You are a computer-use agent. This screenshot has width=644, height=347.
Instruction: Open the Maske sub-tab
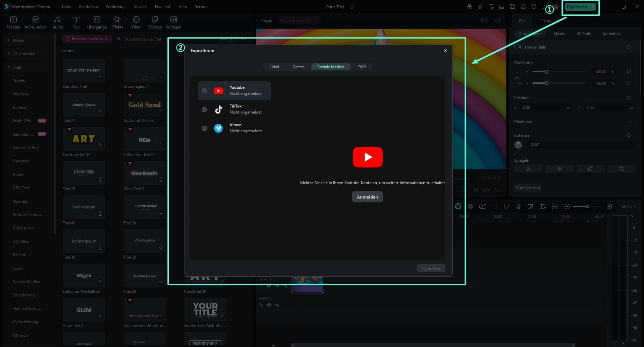click(559, 34)
